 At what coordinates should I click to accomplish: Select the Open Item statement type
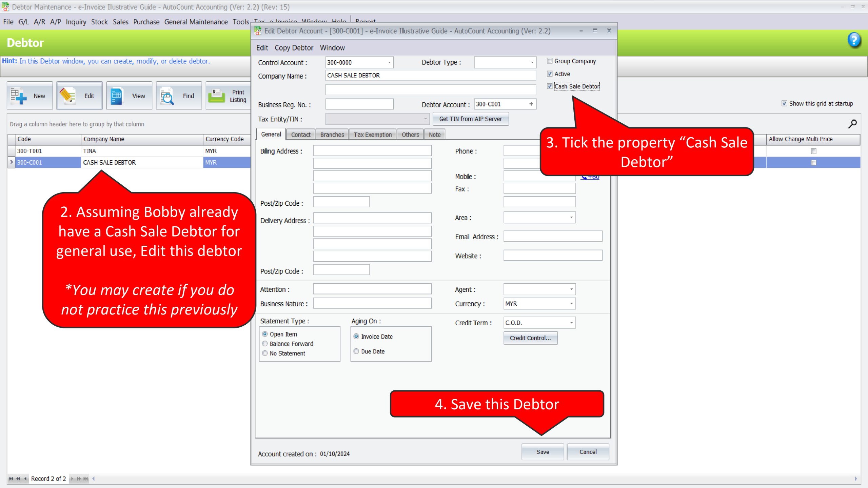tap(265, 334)
